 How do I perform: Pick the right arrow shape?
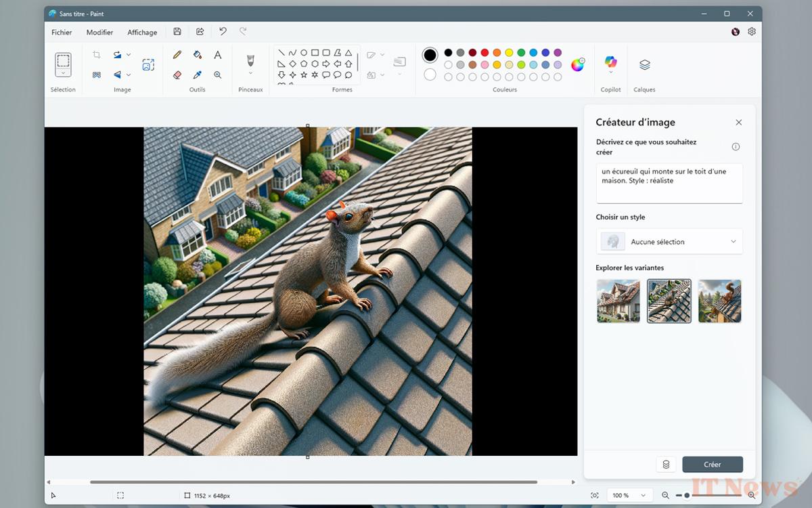point(326,64)
